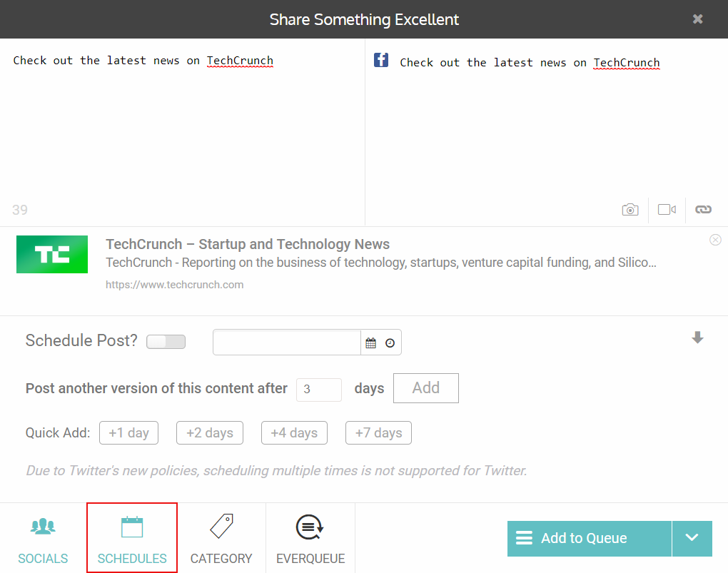Open the calendar date picker icon
The height and width of the screenshot is (573, 728).
pos(370,343)
